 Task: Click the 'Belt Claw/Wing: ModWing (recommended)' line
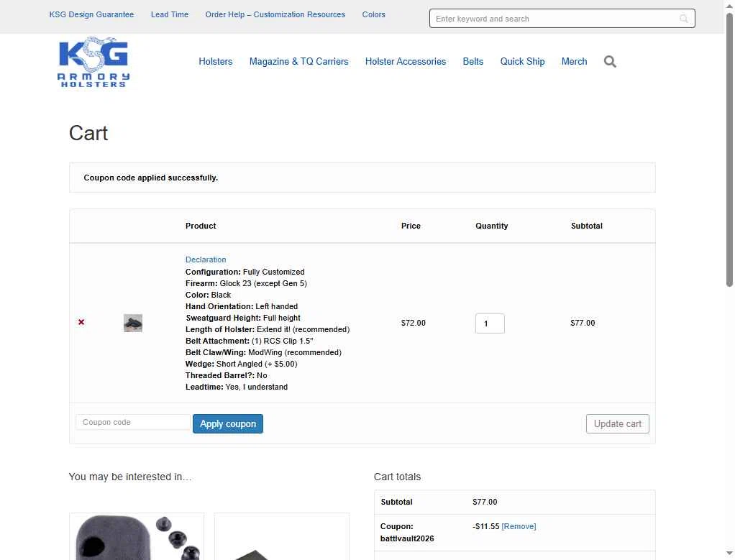(263, 352)
